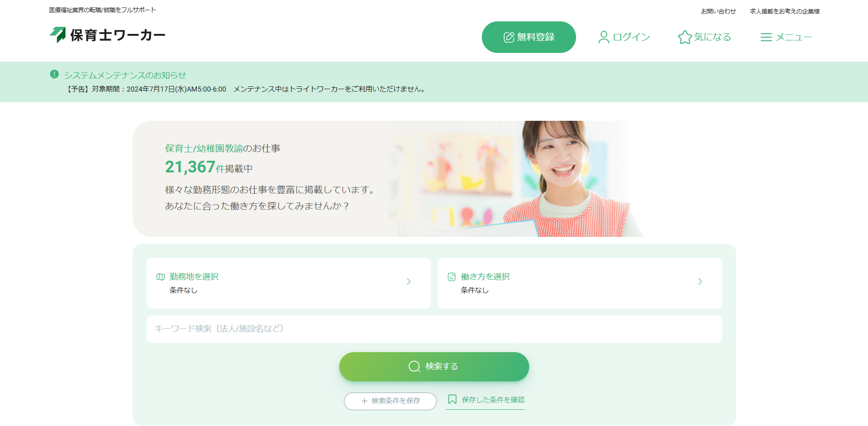
Task: Click the star icon for 気になる
Action: (685, 37)
